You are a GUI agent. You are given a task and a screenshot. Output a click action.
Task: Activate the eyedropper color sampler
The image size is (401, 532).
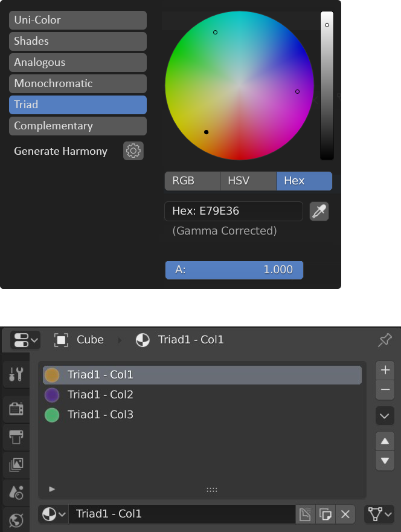pos(319,211)
